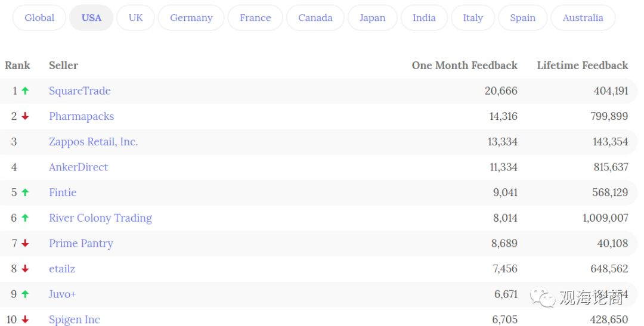Select Fintie lifetime feedback 568,129

(610, 193)
